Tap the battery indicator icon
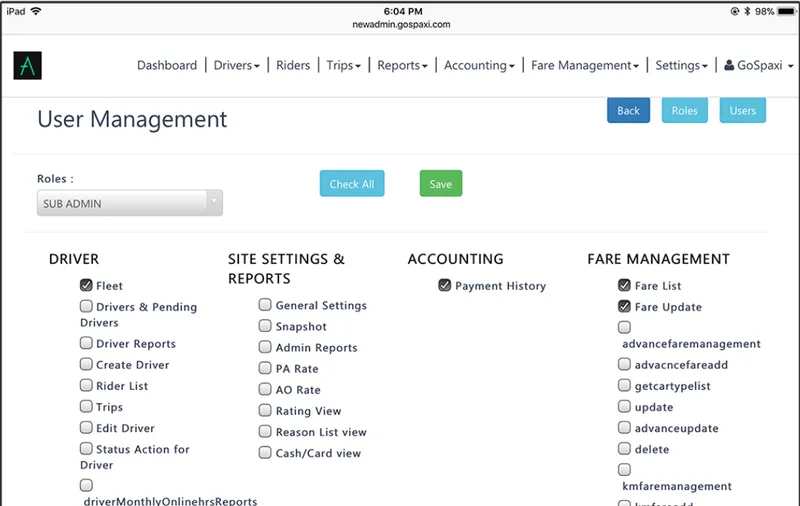This screenshot has width=800, height=506. tap(786, 11)
